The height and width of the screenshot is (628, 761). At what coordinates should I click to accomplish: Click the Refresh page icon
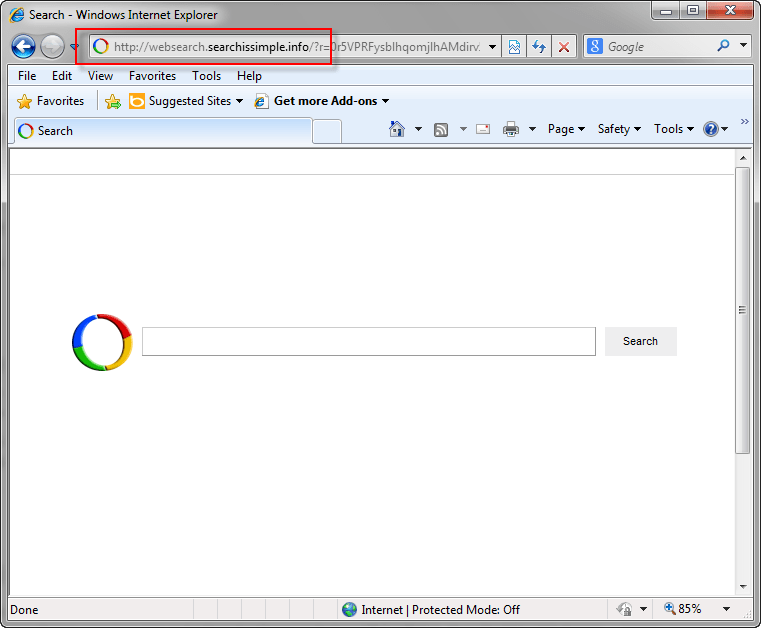539,47
